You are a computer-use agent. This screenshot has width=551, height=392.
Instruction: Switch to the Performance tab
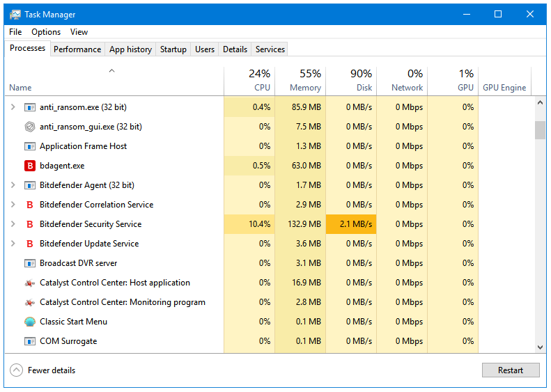(77, 49)
